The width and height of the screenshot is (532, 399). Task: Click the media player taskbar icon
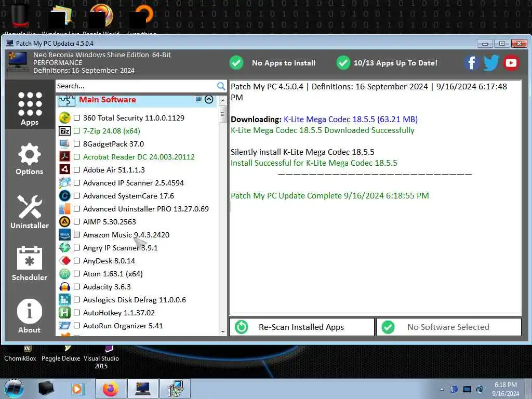[77, 389]
